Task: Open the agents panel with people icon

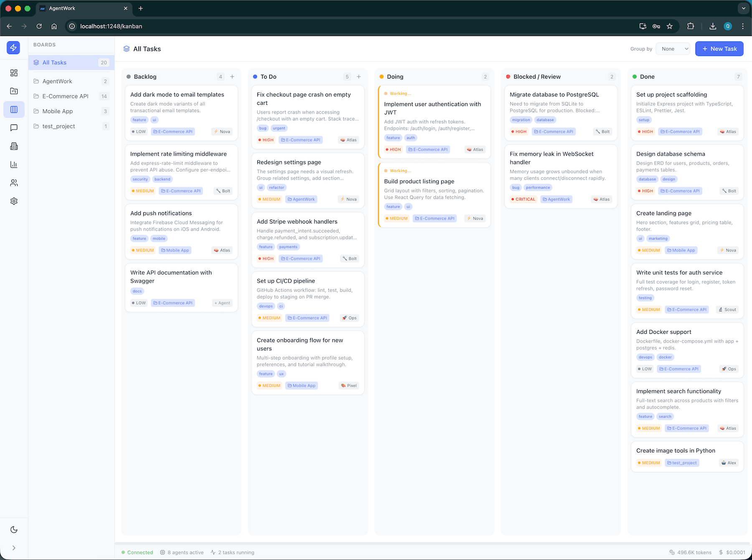Action: tap(14, 183)
